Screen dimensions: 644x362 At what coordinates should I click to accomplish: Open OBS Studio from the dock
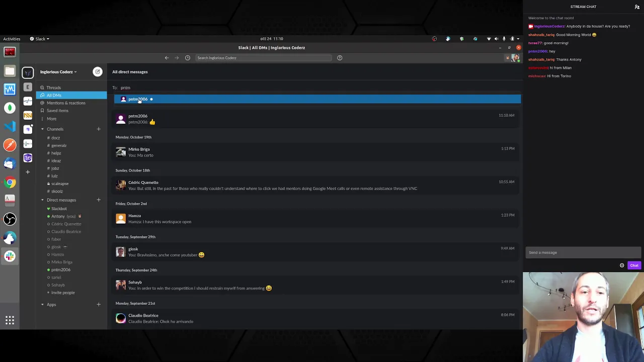[x=10, y=219]
